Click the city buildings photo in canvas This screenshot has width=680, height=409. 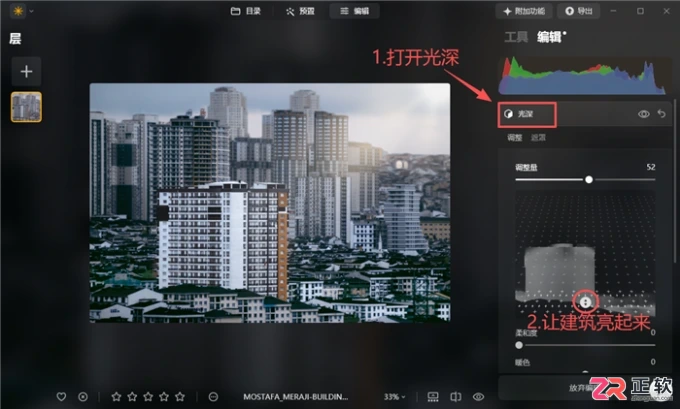[270, 203]
